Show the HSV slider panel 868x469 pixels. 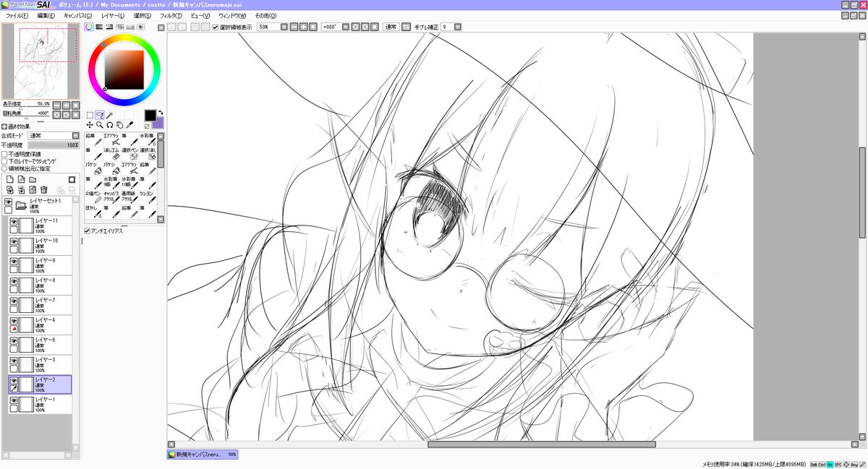pyautogui.click(x=109, y=27)
